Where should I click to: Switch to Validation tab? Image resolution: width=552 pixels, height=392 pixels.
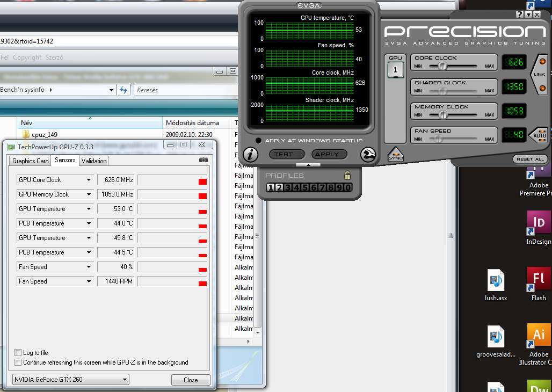[94, 161]
